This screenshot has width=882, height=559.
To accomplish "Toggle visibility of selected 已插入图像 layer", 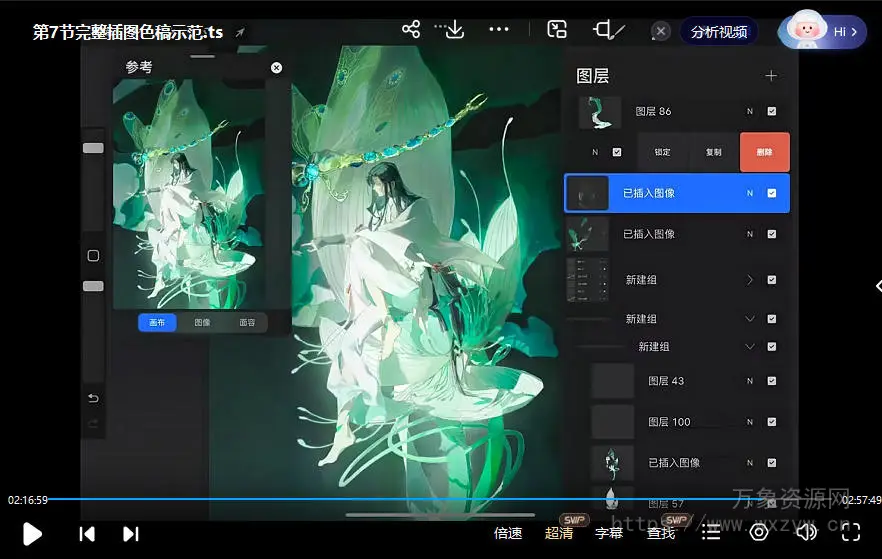I will click(x=771, y=193).
